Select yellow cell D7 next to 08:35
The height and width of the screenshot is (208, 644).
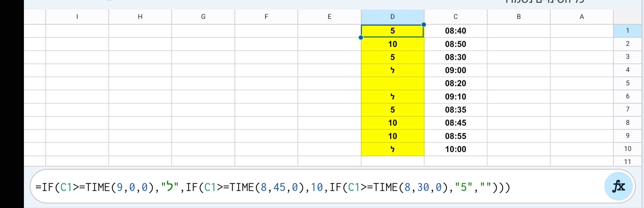click(x=393, y=109)
